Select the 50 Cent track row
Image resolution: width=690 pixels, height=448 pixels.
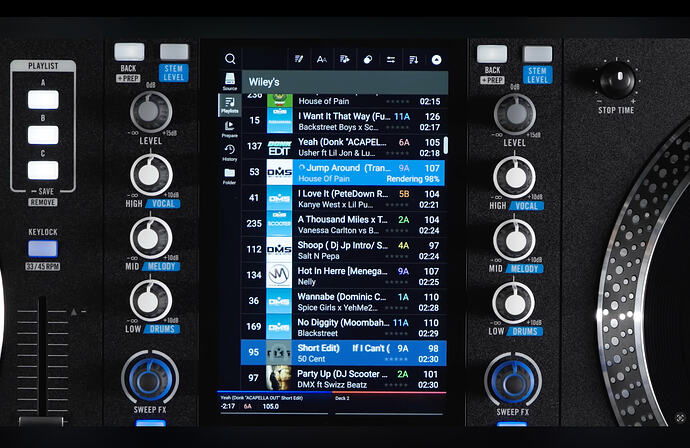pos(344,353)
